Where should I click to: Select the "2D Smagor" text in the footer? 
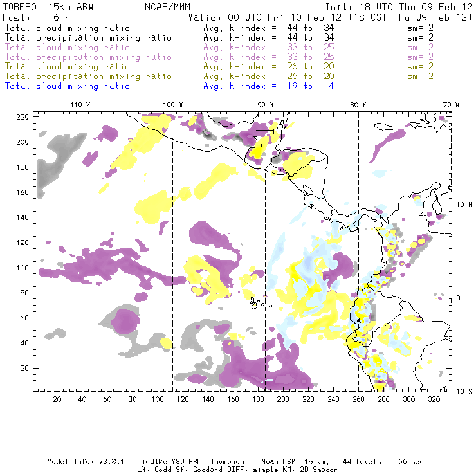(319, 470)
